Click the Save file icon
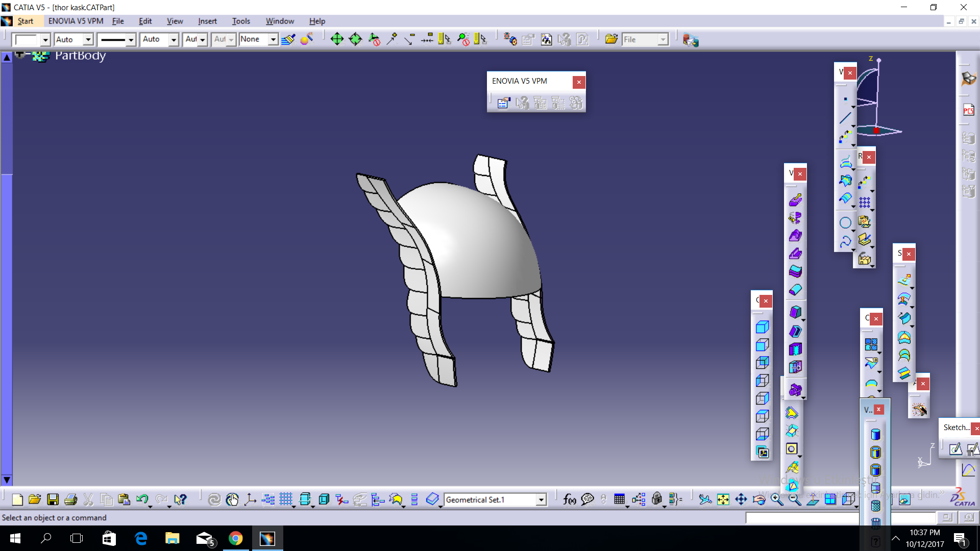980x551 pixels. pos(53,499)
